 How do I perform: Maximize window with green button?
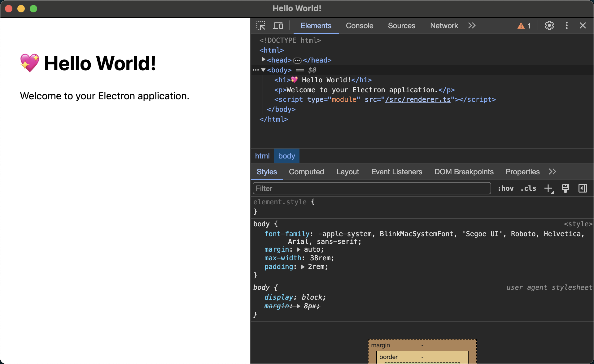point(33,9)
